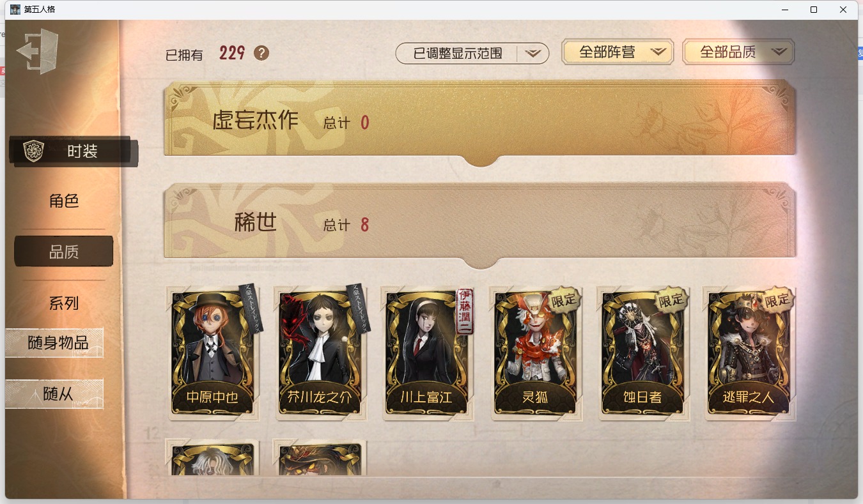863x504 pixels.
Task: Open the question mark help icon
Action: 261,53
